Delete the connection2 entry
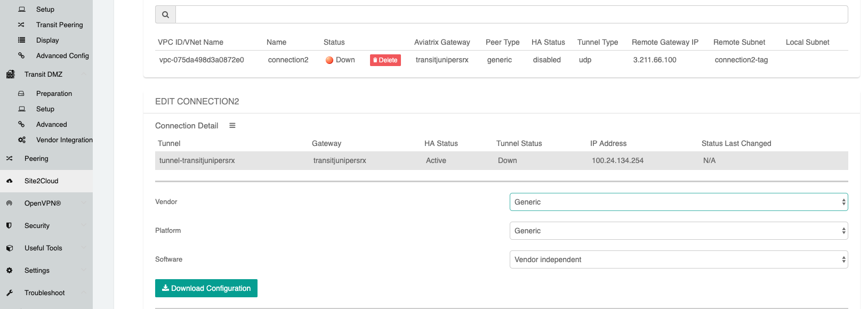Screen dimensions: 868x309 click(385, 60)
